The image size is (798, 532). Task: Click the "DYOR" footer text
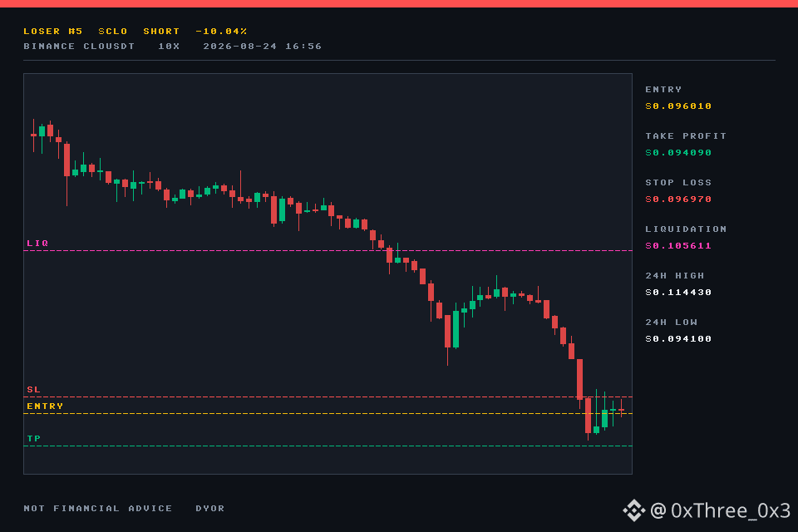(210, 509)
